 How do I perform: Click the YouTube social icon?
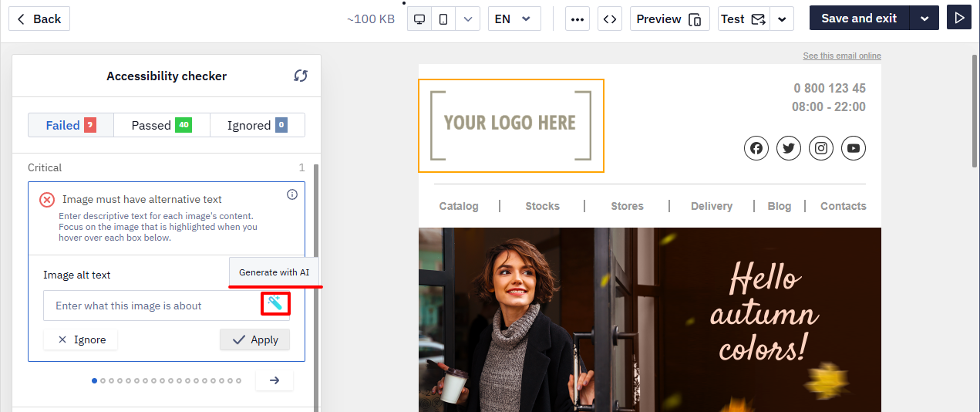[854, 148]
